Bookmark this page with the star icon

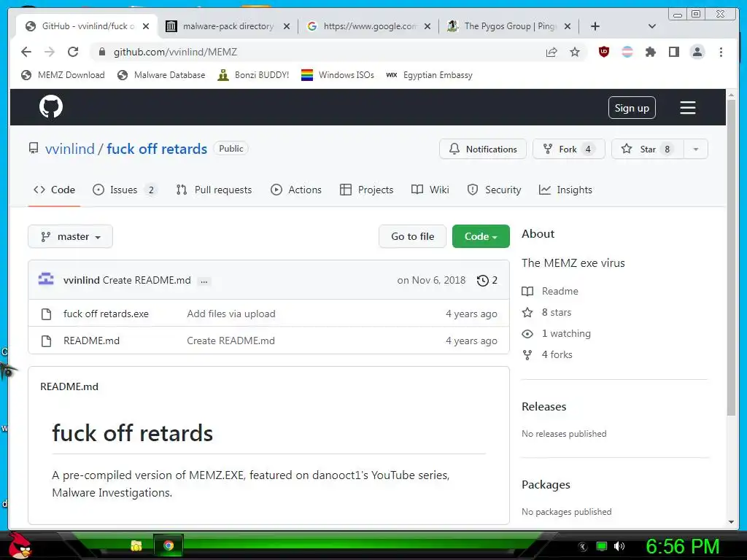point(575,52)
